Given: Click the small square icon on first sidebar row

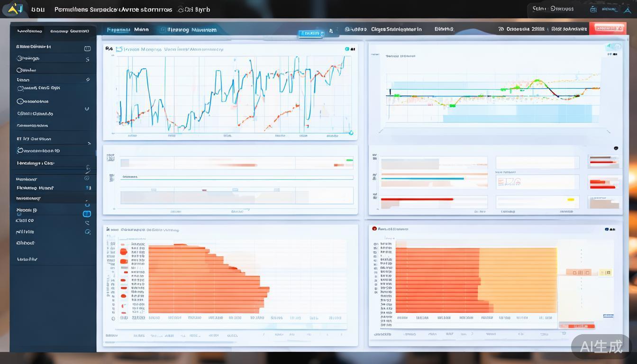Looking at the screenshot, I should click(x=87, y=48).
